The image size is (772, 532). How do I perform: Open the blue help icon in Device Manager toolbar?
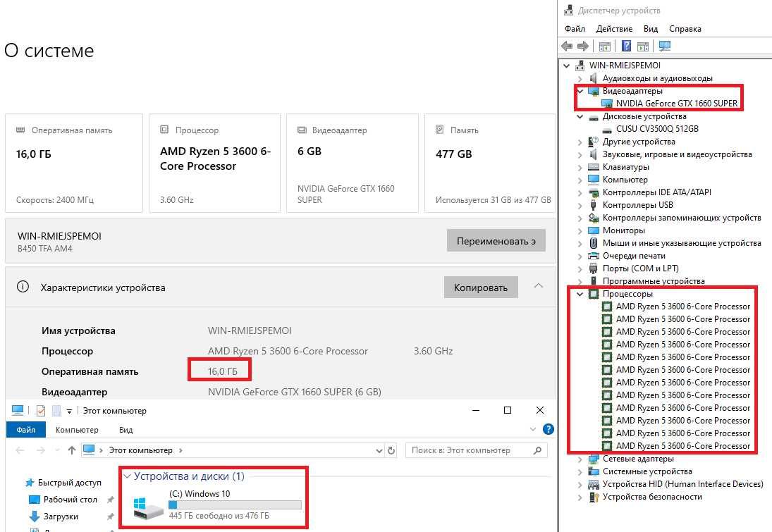626,47
